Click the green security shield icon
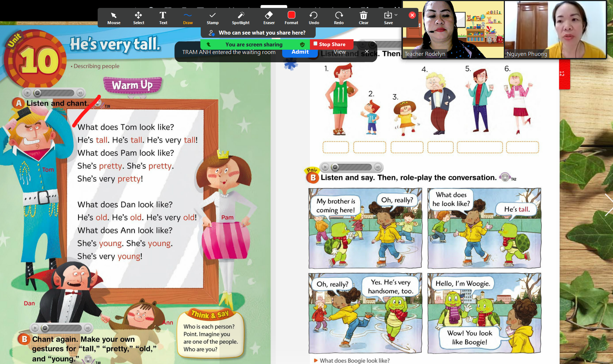This screenshot has height=364, width=613. [x=302, y=45]
